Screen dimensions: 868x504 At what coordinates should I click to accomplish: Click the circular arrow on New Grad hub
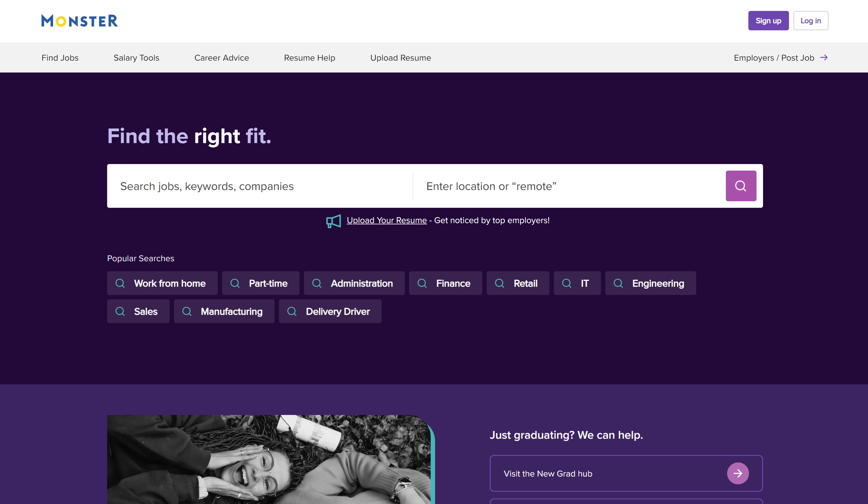pyautogui.click(x=737, y=473)
